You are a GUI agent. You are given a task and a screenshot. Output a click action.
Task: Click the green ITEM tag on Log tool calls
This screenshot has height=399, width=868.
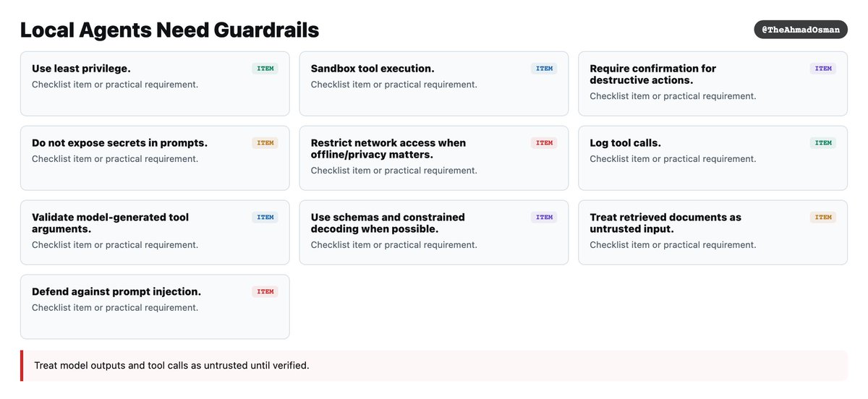tap(823, 143)
